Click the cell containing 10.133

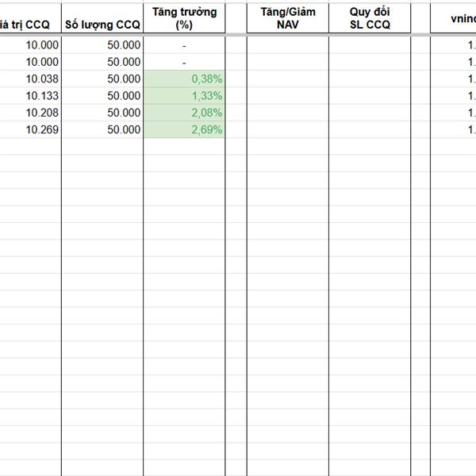[30, 96]
